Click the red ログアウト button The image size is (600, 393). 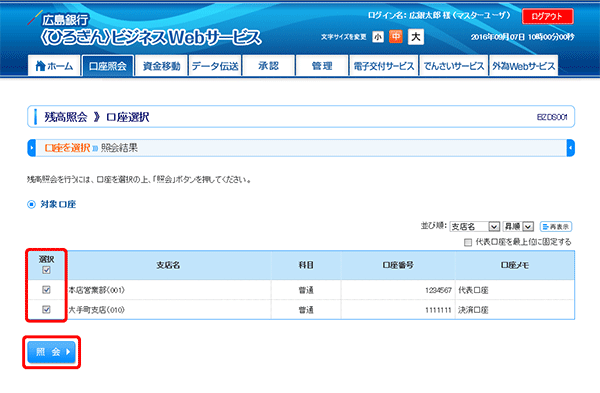coord(548,16)
